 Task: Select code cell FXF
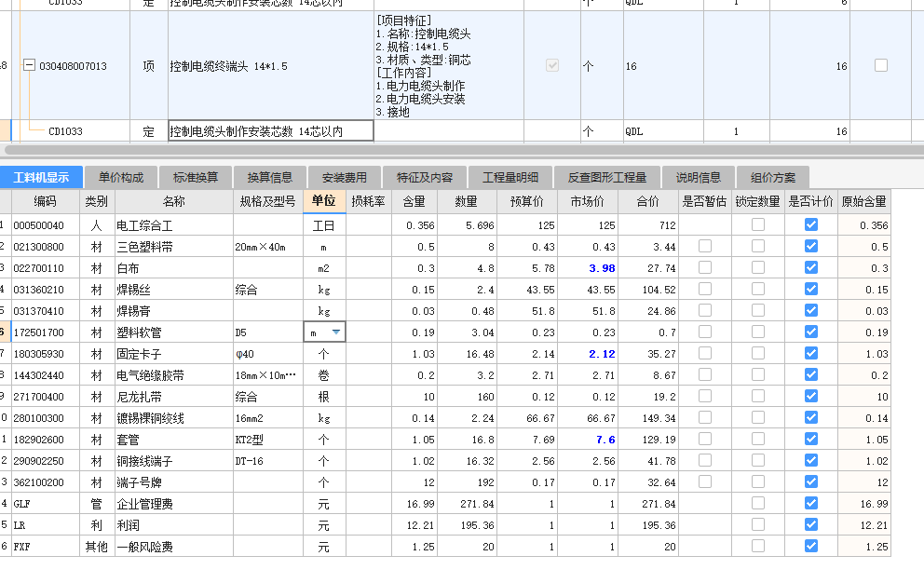click(46, 547)
